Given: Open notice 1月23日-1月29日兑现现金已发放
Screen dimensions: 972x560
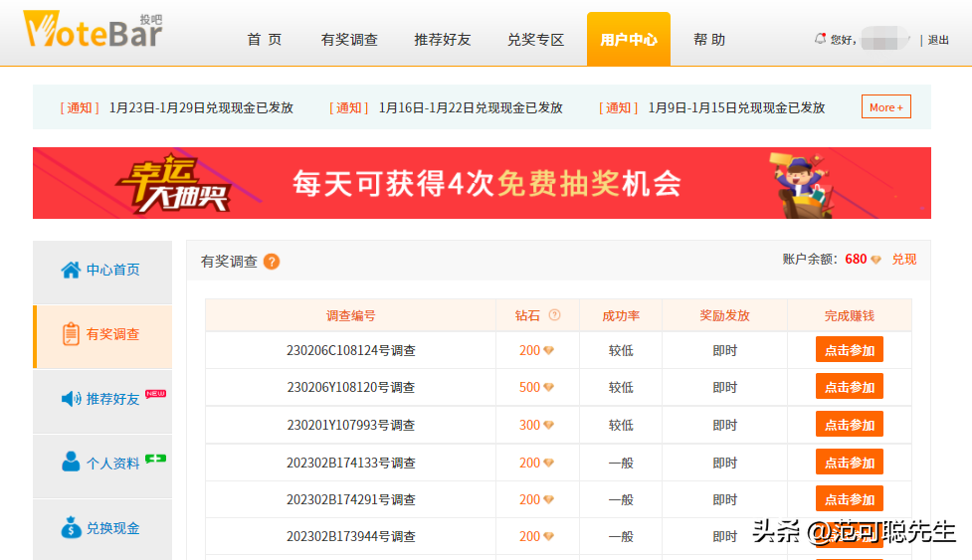Looking at the screenshot, I should click(202, 107).
